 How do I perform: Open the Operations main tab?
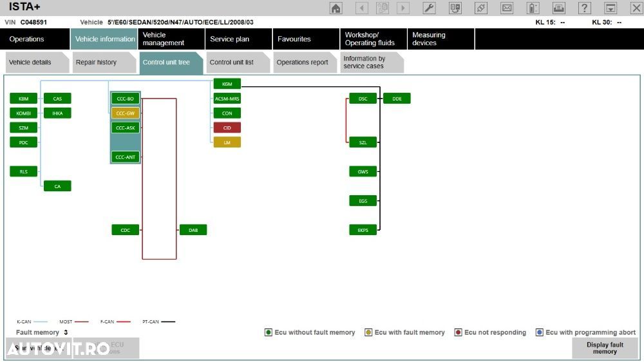pos(35,39)
